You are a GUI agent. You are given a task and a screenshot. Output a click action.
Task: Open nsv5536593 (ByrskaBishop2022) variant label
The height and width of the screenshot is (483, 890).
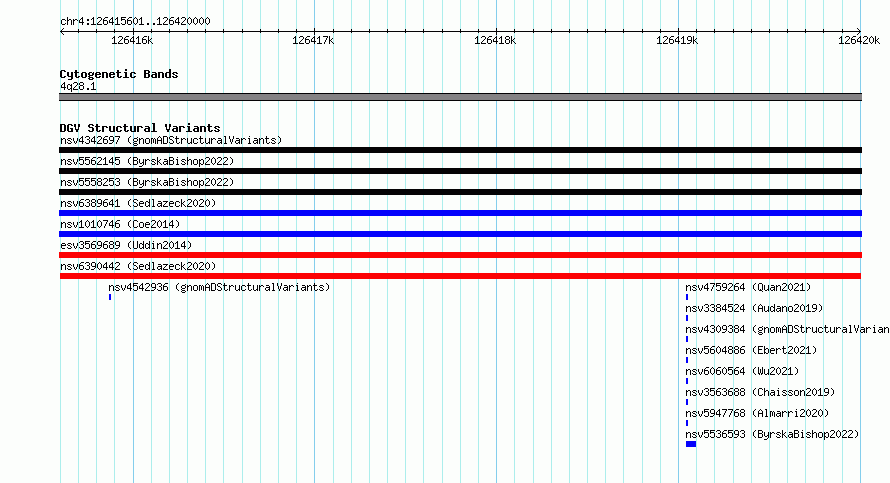[x=772, y=434]
